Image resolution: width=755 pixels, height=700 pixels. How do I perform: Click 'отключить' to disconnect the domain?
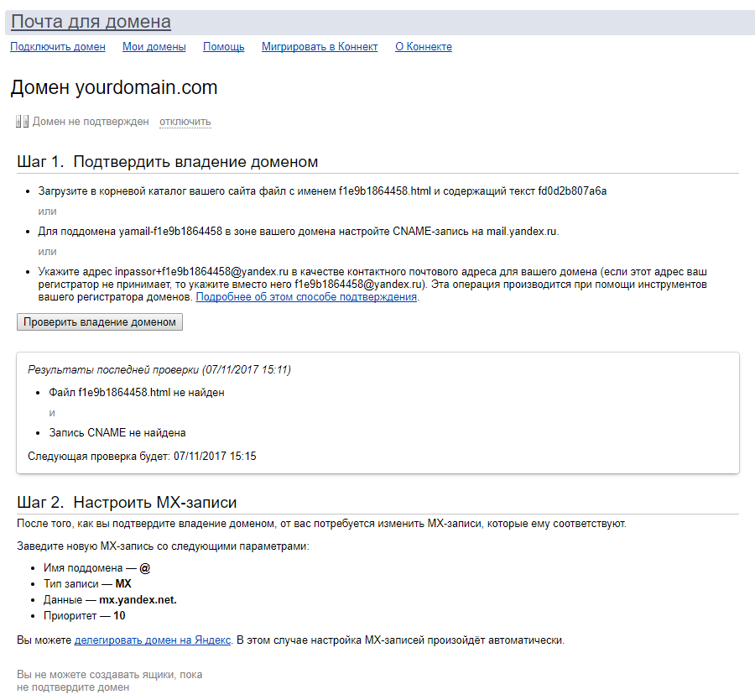click(185, 122)
